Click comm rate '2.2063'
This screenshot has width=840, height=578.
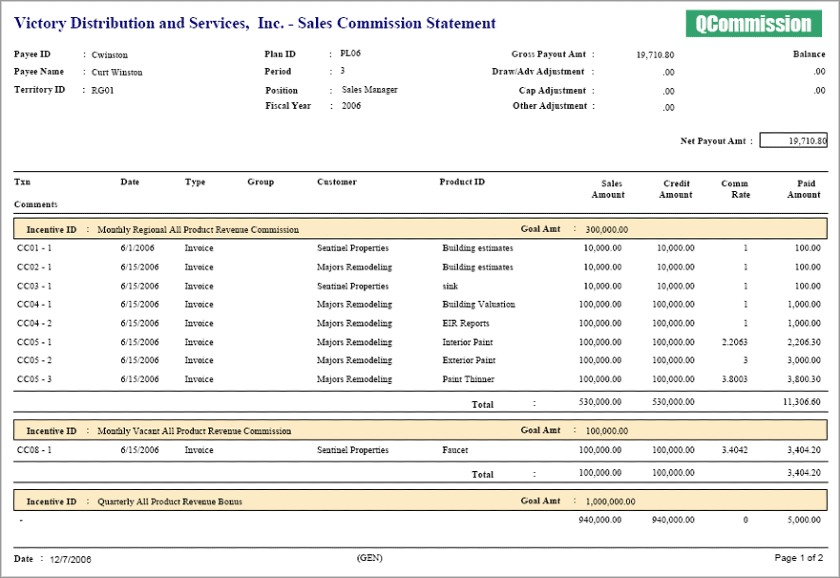click(734, 342)
